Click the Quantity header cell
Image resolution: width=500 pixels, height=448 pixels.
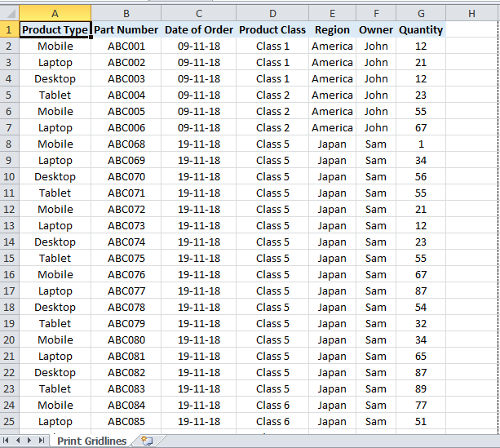click(421, 29)
